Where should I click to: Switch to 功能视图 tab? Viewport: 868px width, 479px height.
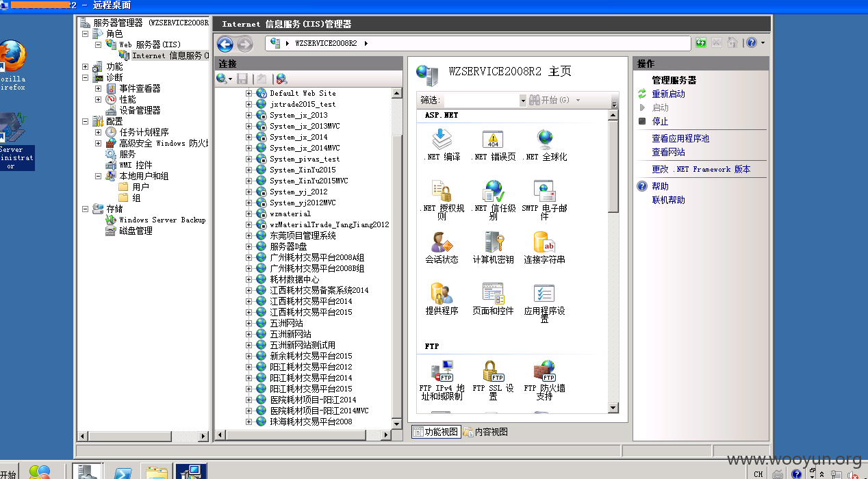[x=435, y=432]
